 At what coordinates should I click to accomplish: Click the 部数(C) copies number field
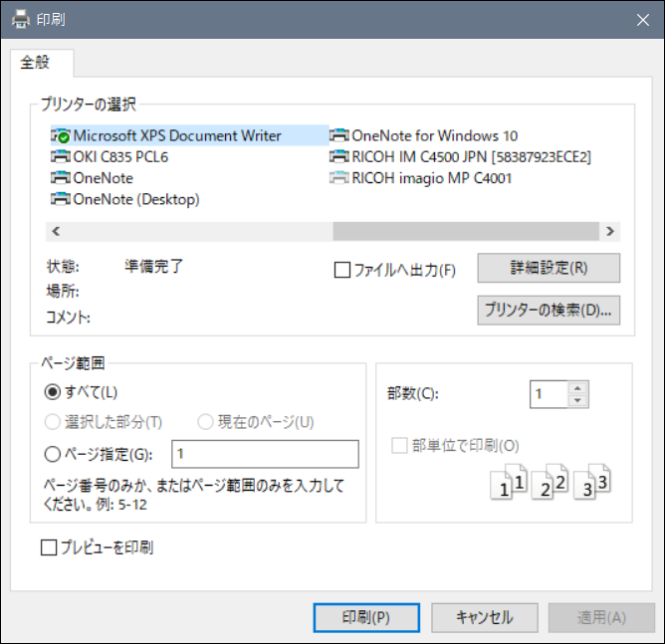tap(549, 394)
